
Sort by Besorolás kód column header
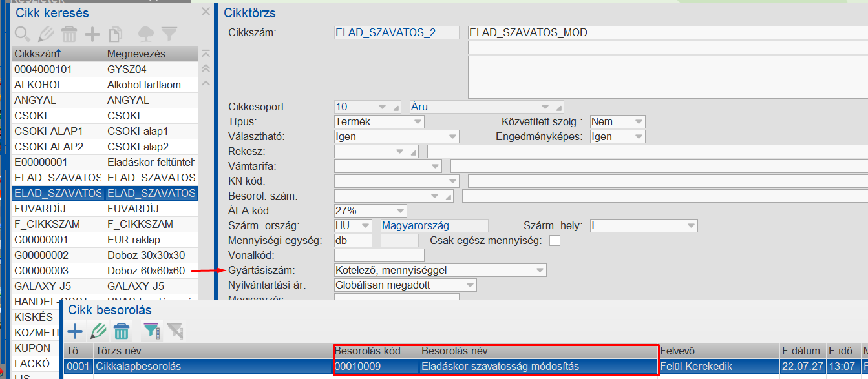[x=376, y=351]
